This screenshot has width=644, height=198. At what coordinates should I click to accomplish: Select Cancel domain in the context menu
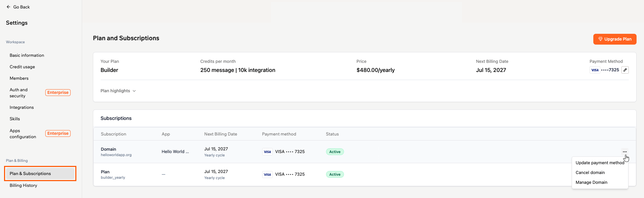[x=590, y=173]
